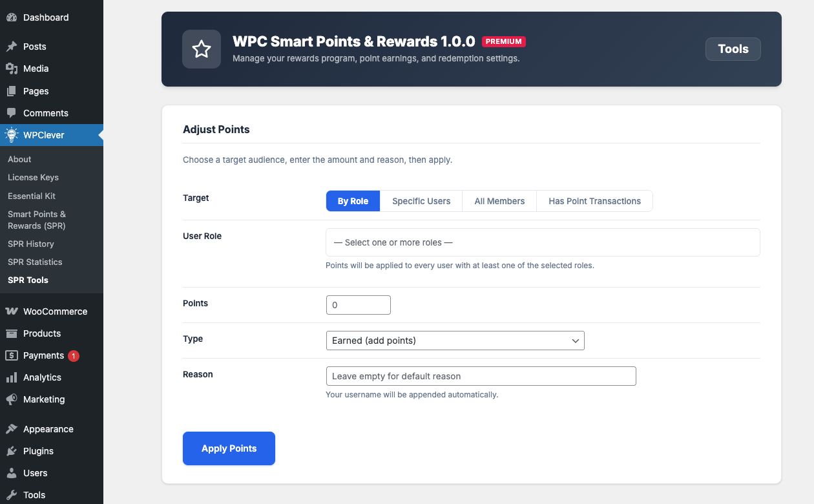Click the Tools button in header
814x504 pixels.
(x=733, y=49)
